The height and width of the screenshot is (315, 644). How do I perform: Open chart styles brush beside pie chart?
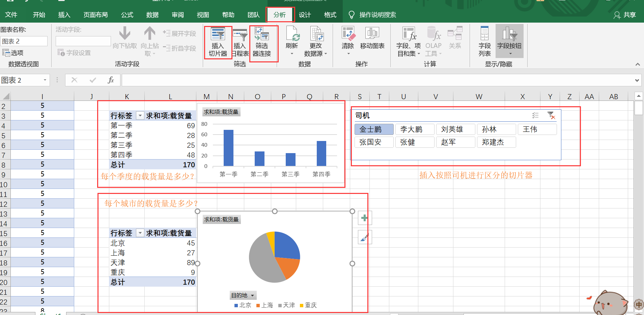pyautogui.click(x=365, y=237)
